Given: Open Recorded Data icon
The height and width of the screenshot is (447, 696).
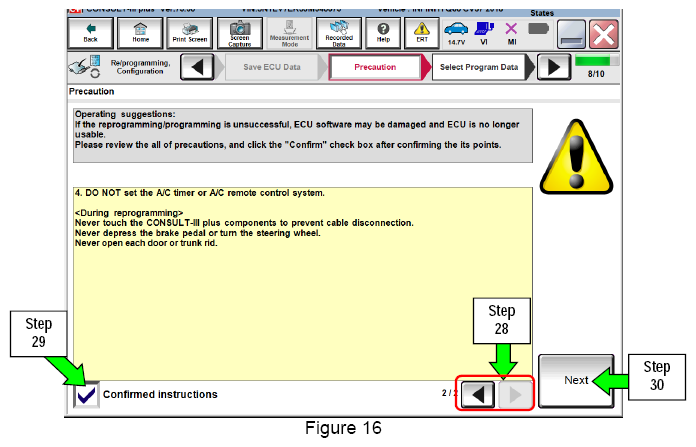Looking at the screenshot, I should pyautogui.click(x=339, y=33).
